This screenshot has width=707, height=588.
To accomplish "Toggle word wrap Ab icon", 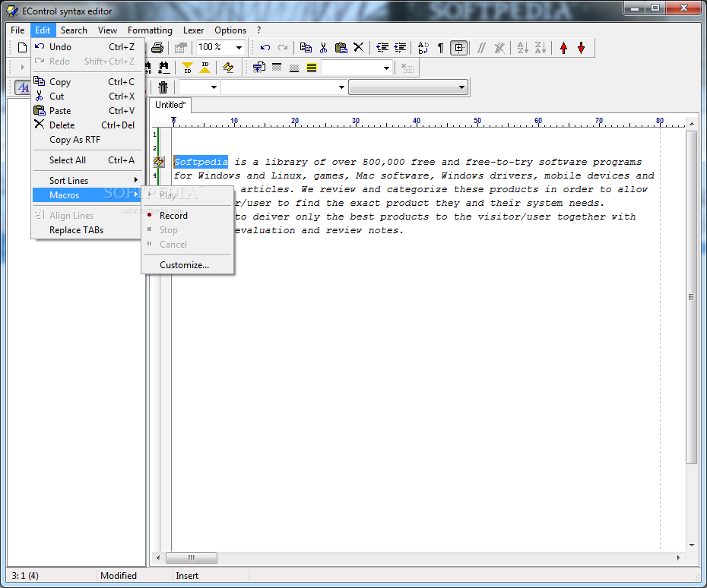I will point(423,47).
